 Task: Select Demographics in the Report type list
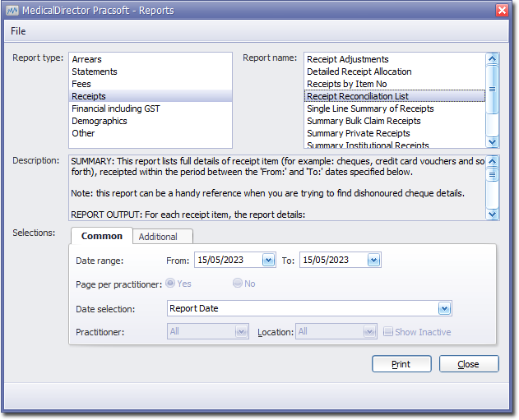[x=100, y=121]
